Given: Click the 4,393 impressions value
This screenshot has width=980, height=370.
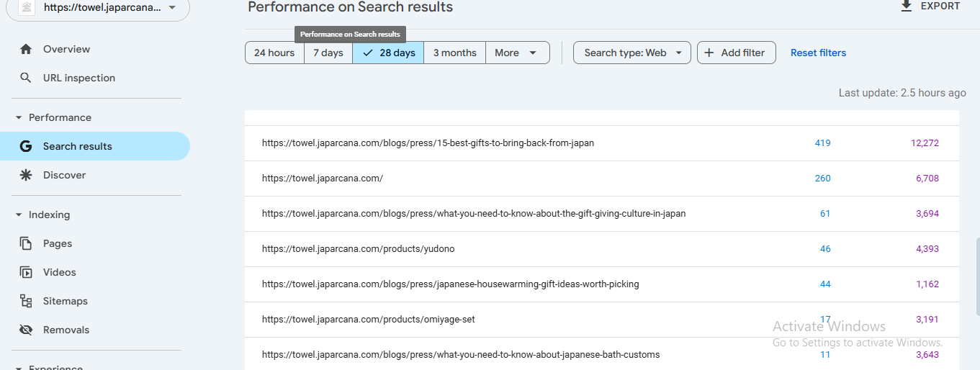Looking at the screenshot, I should tap(927, 249).
